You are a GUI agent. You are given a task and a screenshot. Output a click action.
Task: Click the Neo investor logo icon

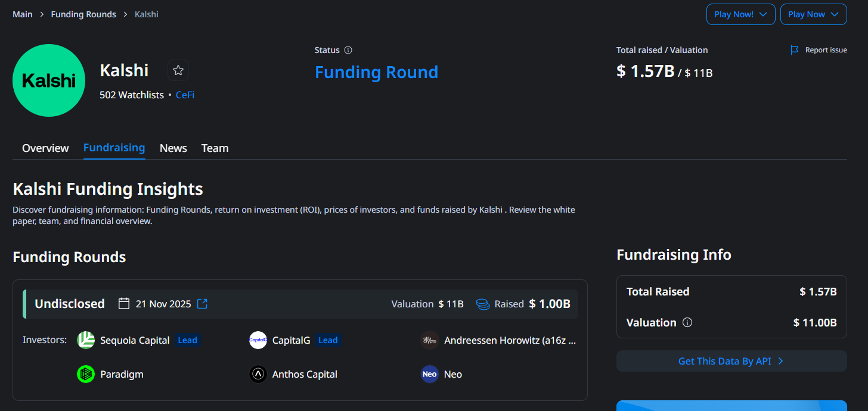point(430,374)
